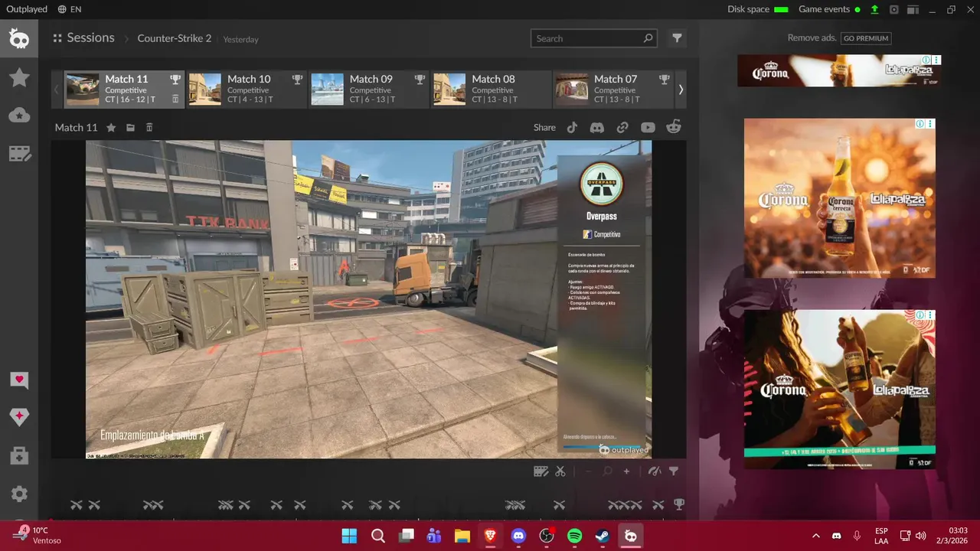
Task: Share Match 11 to YouTube
Action: [x=648, y=128]
